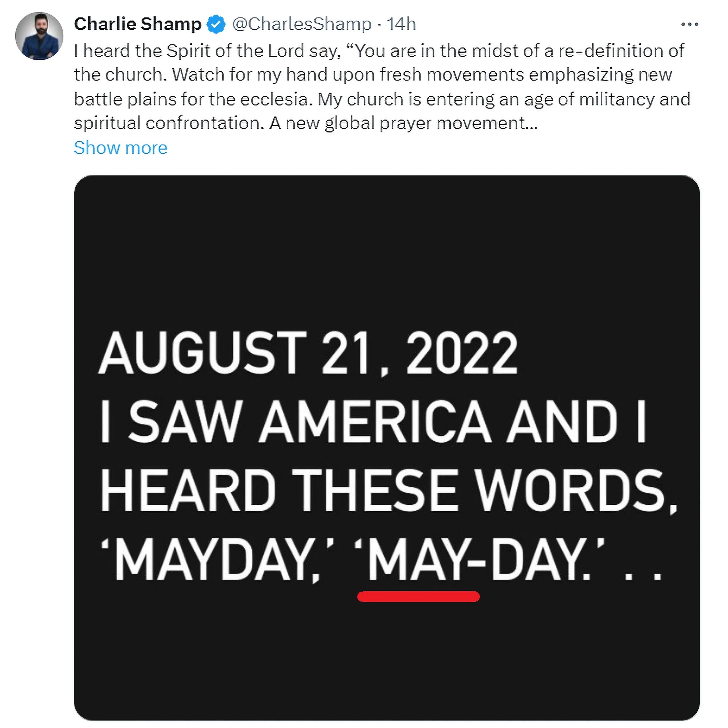Click the red underline beneath MAY-DAY
The image size is (728, 728).
pos(418,597)
